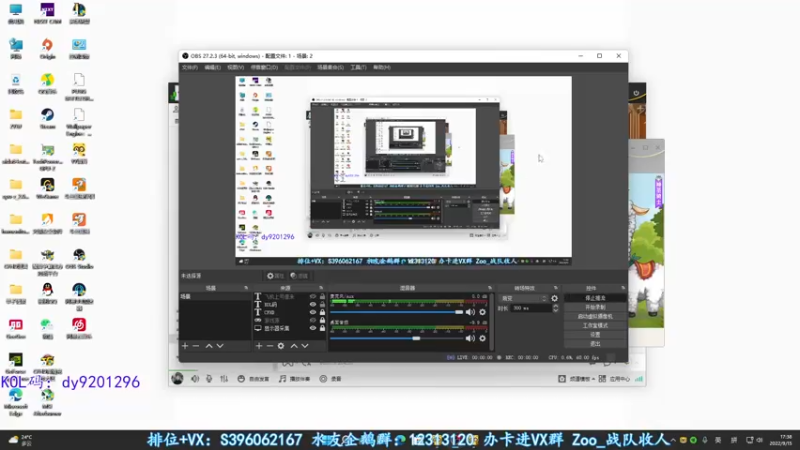Viewport: 800px width, 450px height.
Task: Pop out the Sources dock panel
Action: pyautogui.click(x=320, y=288)
